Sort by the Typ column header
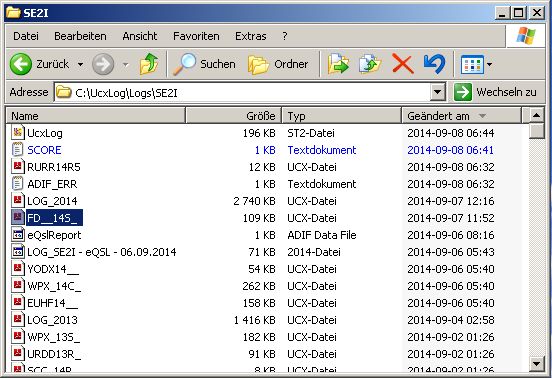The image size is (552, 378). point(341,116)
